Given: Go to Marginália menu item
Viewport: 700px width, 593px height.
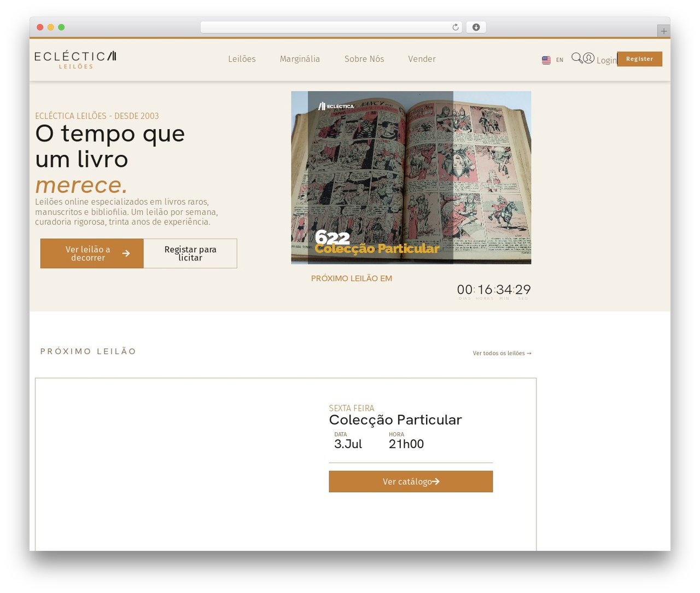Looking at the screenshot, I should 300,59.
